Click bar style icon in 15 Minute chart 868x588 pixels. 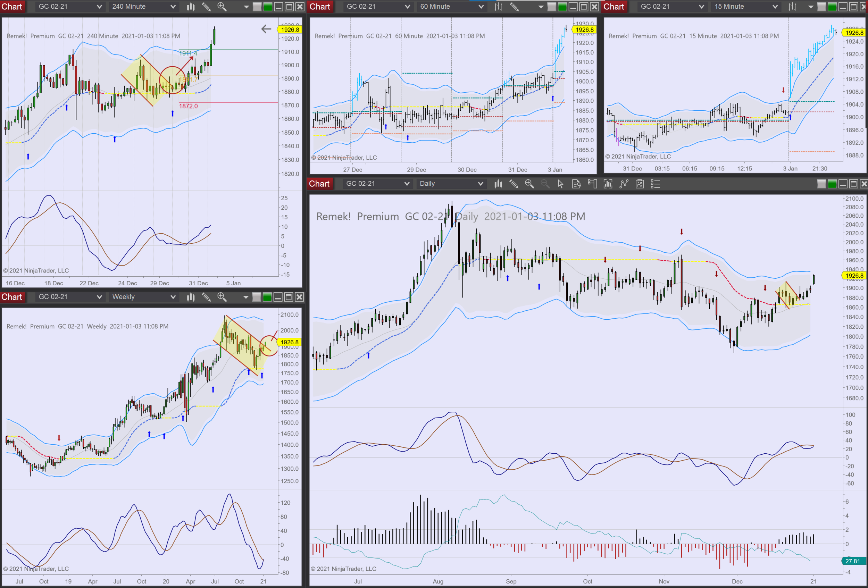click(792, 7)
